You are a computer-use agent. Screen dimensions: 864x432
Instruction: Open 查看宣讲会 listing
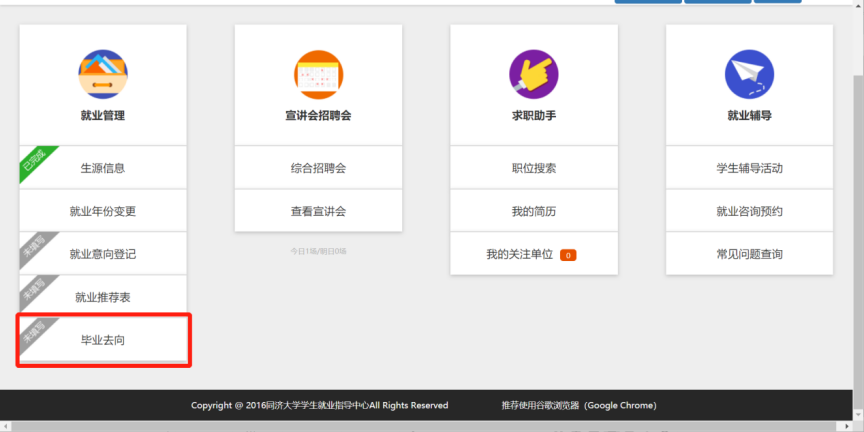318,211
